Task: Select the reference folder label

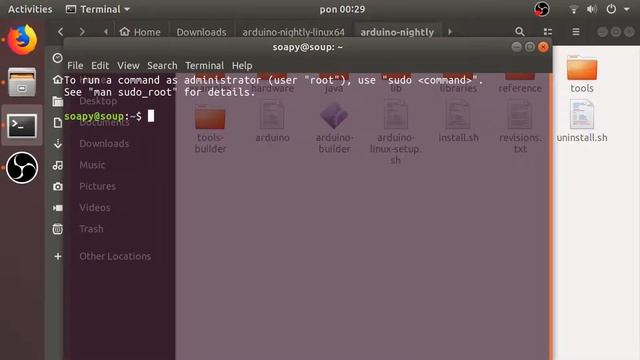Action: click(520, 88)
